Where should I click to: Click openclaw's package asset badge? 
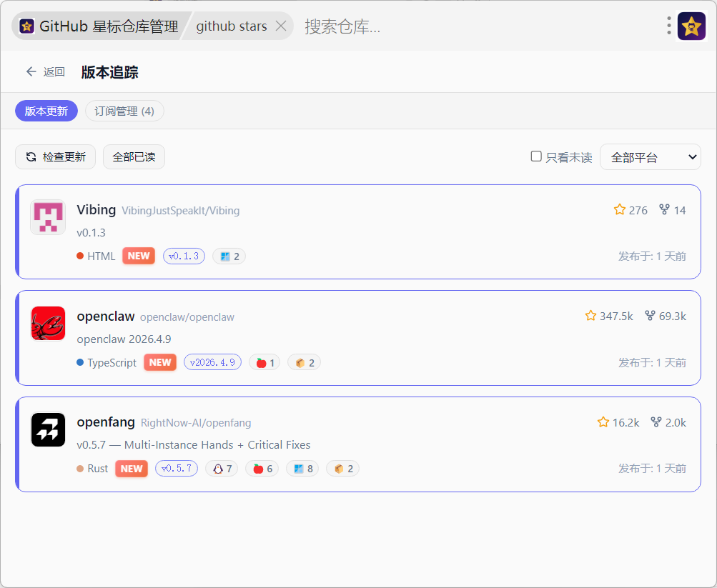[x=304, y=363]
